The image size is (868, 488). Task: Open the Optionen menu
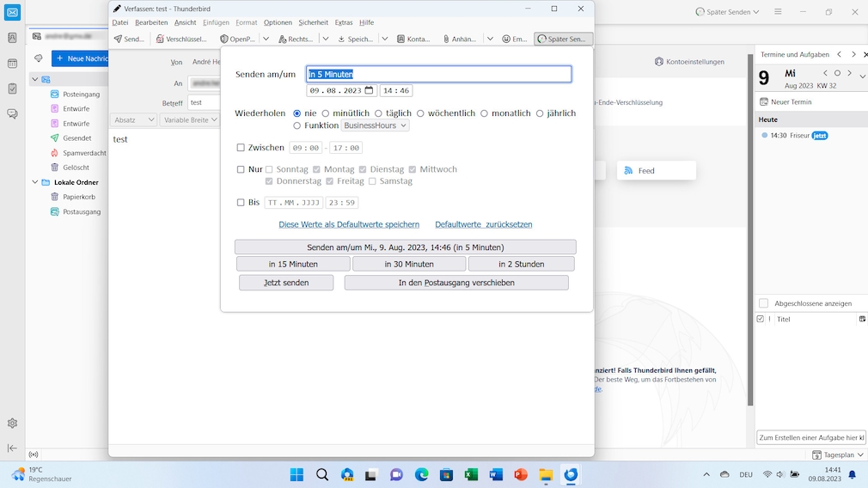tap(278, 22)
